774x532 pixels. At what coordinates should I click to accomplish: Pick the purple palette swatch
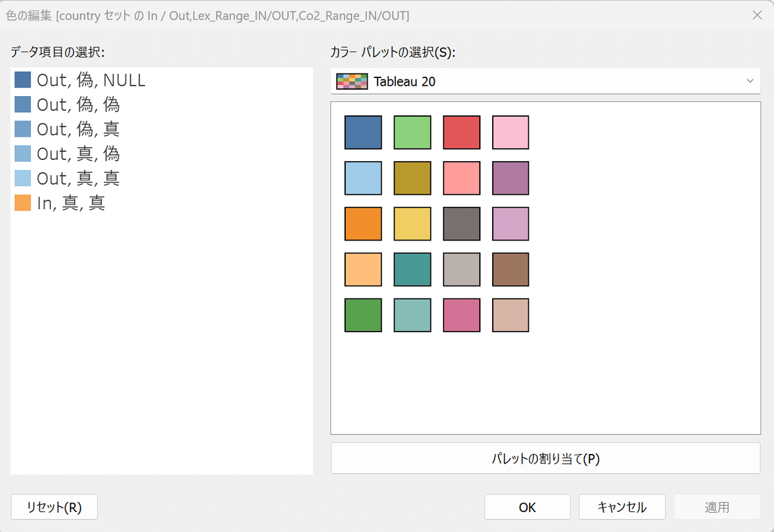[511, 178]
